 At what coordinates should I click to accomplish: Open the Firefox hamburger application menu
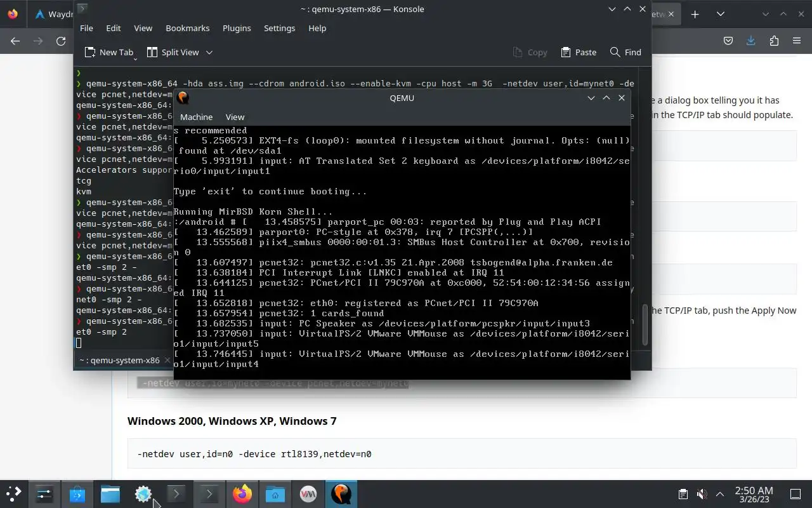797,41
